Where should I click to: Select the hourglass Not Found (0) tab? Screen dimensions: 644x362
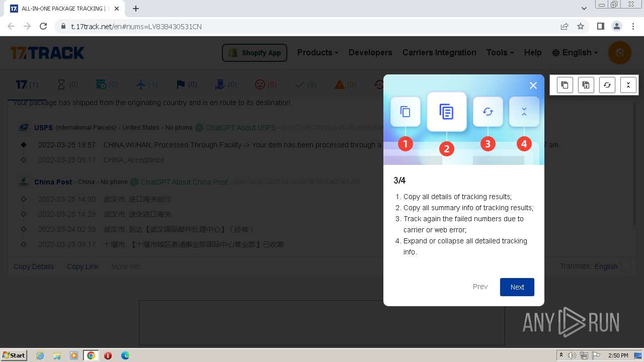pos(67,84)
